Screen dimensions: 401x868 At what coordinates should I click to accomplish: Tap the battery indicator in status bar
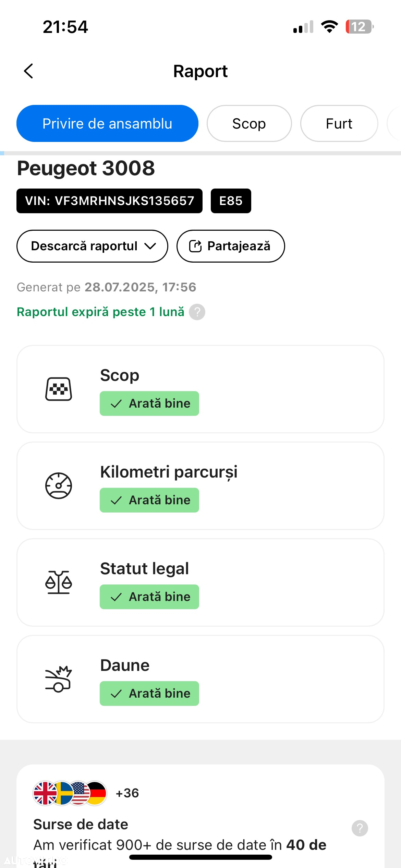click(360, 27)
